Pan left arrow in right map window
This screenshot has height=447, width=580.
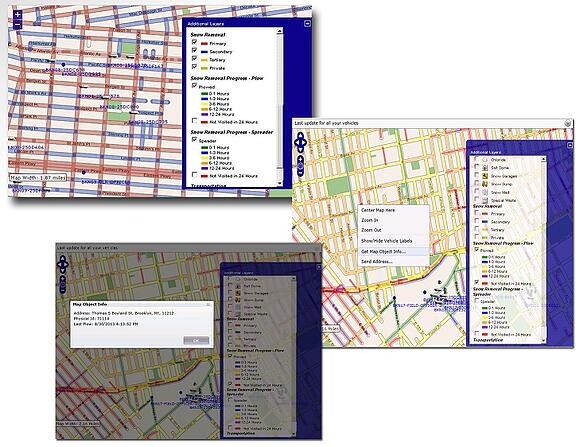[x=296, y=142]
